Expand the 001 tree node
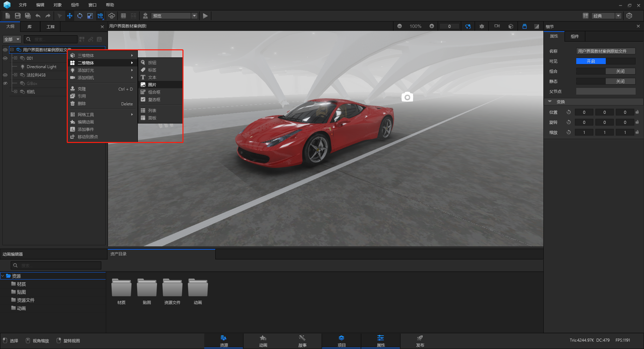This screenshot has width=644, height=349. pos(15,58)
